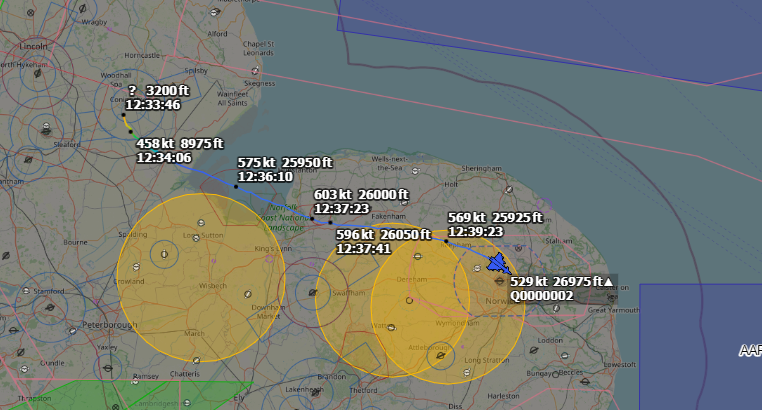Select the airfield symbol near Alford

coord(214,12)
